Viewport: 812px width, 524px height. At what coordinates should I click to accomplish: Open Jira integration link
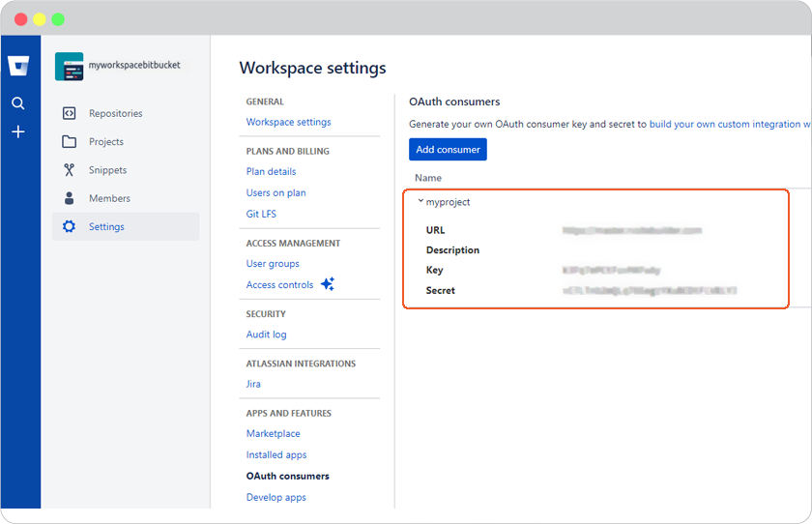point(253,384)
